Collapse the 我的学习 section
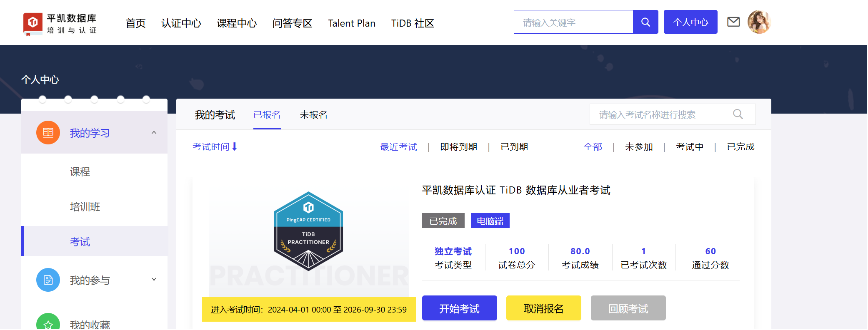Viewport: 868px width, 330px height. click(154, 133)
